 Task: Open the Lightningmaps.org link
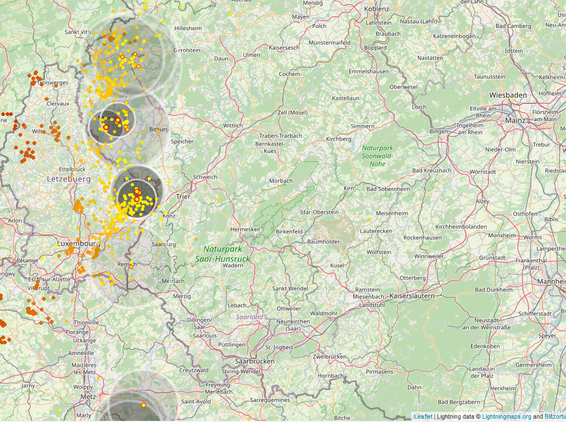(506, 417)
